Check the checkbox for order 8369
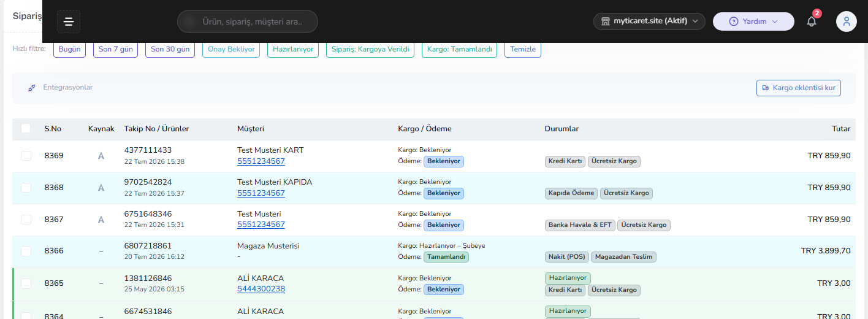The width and height of the screenshot is (868, 319). (26, 156)
